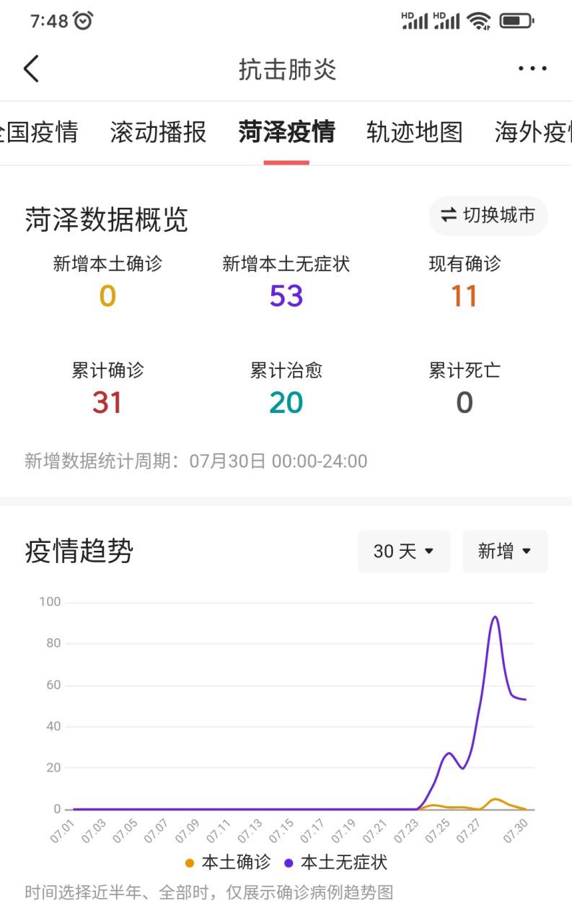Switch to the 滚动播报 tab
This screenshot has width=572, height=924.
(158, 132)
